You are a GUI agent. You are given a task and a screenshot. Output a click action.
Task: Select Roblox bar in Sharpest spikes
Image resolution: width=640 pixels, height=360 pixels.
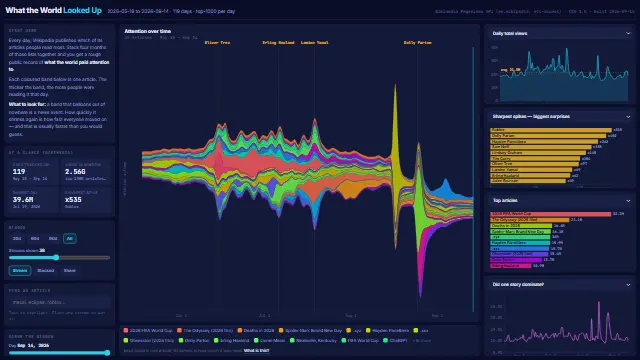click(551, 130)
